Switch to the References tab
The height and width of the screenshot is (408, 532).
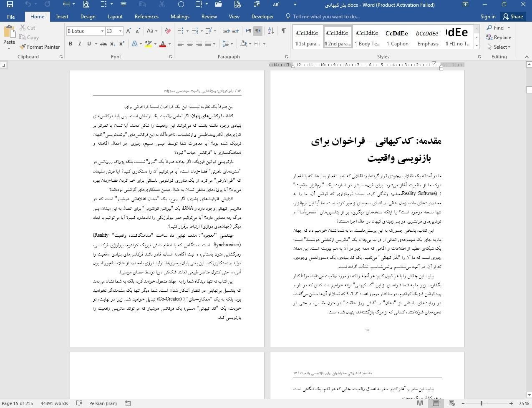146,17
